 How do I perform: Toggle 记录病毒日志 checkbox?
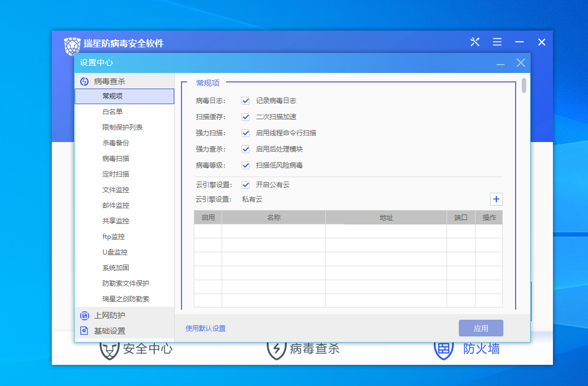tap(246, 101)
